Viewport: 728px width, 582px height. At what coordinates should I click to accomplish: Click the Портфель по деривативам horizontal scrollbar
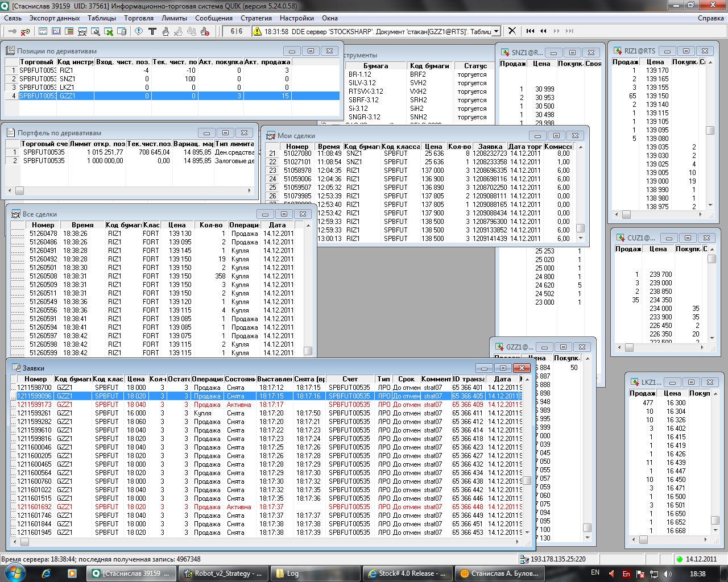(131, 191)
